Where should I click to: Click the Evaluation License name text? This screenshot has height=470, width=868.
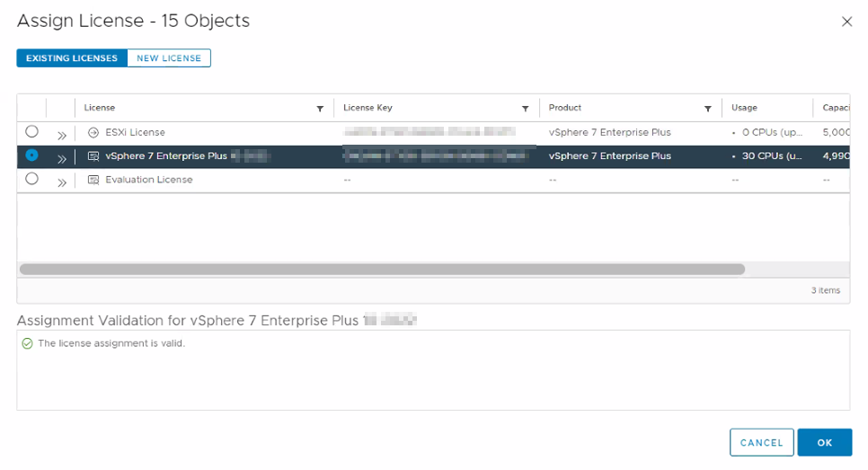(x=149, y=180)
